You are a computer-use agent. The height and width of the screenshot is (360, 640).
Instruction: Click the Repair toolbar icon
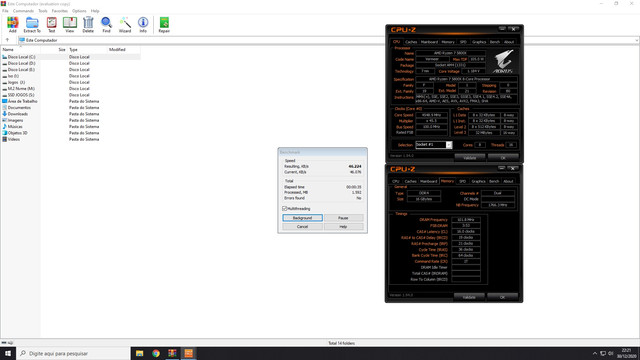pos(164,23)
